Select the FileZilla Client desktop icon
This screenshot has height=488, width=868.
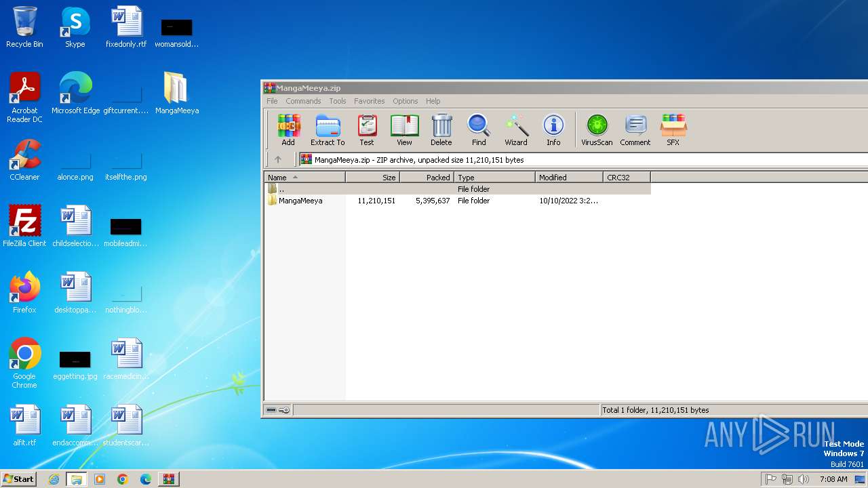click(x=24, y=226)
